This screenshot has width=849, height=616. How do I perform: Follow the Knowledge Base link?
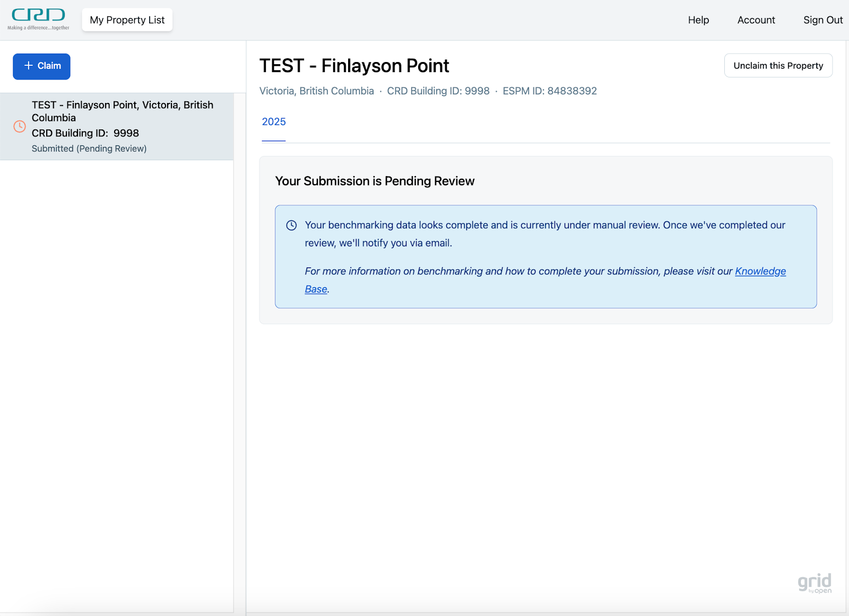point(760,272)
